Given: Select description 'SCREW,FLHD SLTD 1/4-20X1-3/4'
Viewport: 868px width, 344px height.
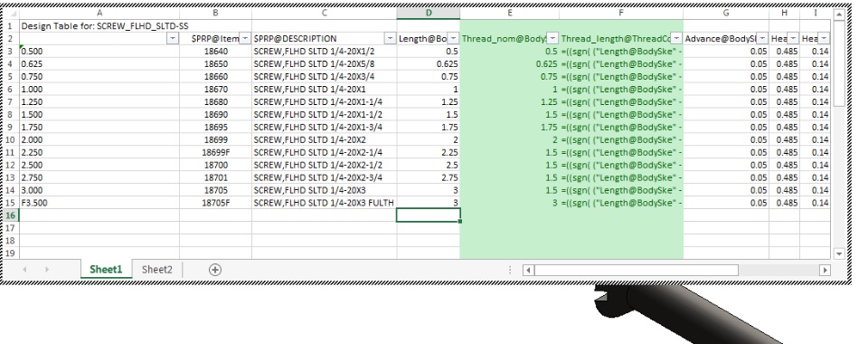Looking at the screenshot, I should [324, 127].
